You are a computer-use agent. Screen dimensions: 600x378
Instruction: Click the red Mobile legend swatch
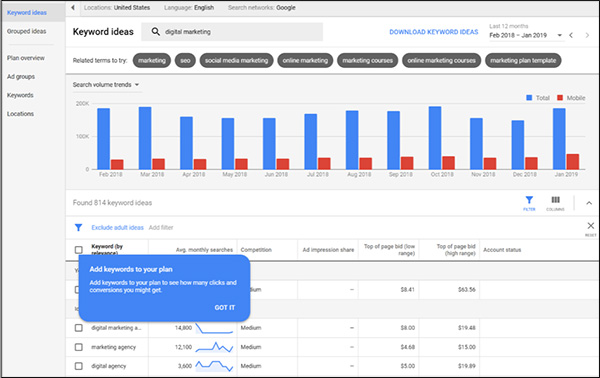click(560, 98)
